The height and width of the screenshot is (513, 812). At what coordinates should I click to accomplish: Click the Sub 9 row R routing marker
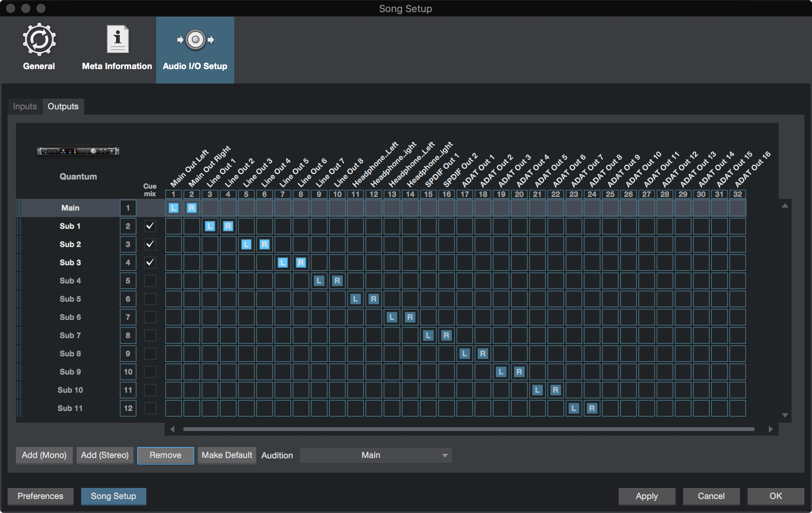click(519, 372)
